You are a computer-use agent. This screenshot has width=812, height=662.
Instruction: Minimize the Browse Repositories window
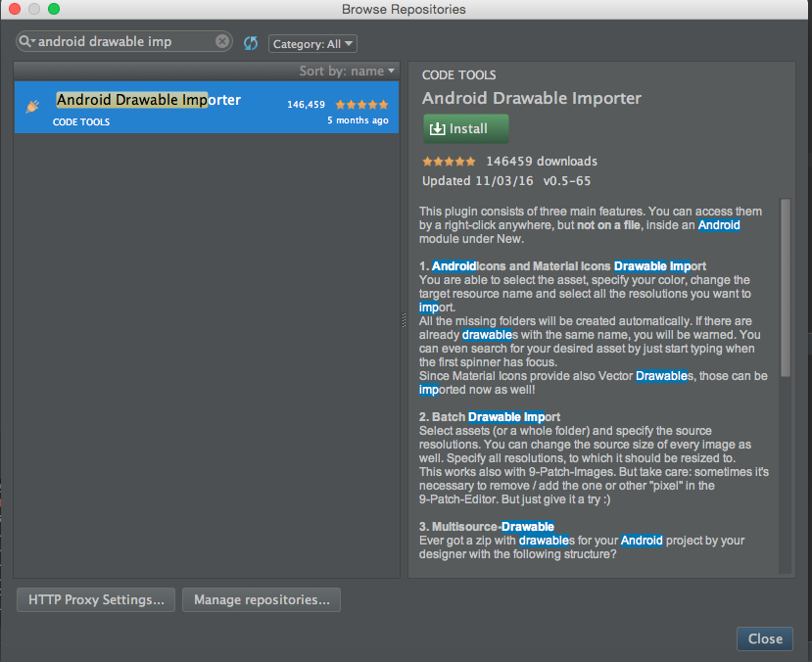(34, 9)
